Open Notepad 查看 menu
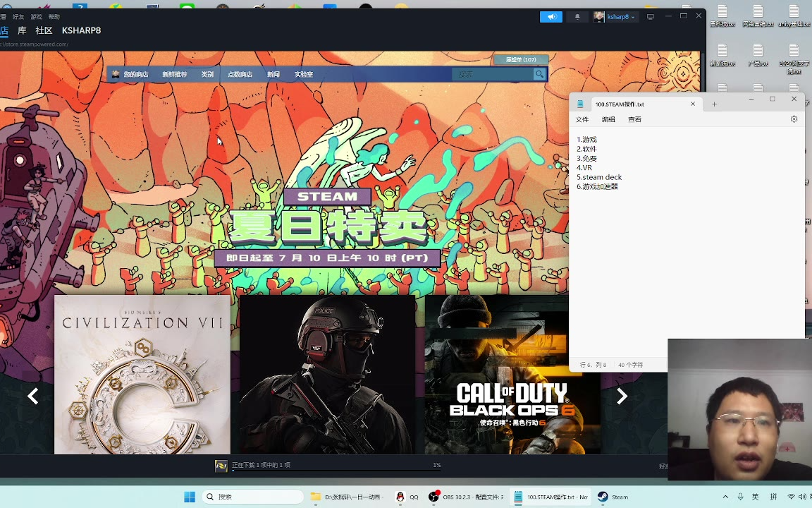The height and width of the screenshot is (508, 812). (635, 119)
